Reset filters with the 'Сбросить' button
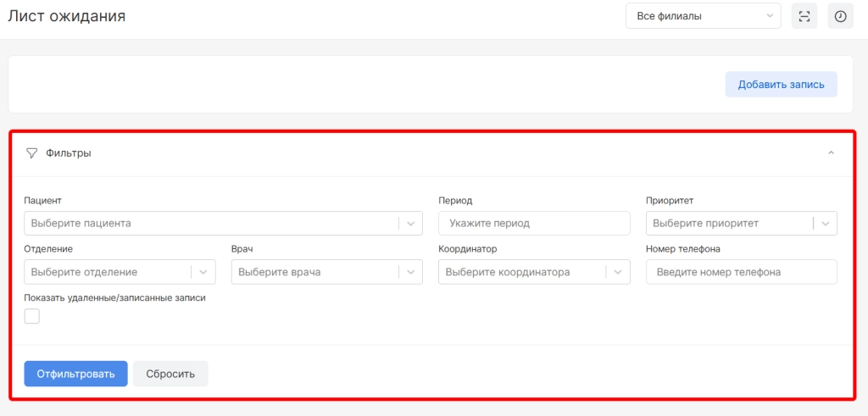This screenshot has width=868, height=416. pyautogui.click(x=170, y=374)
